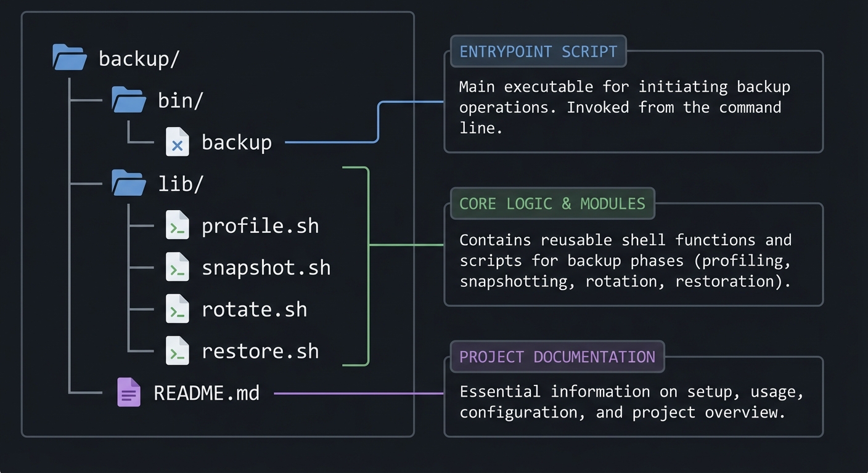Screen dimensions: 868x473
Task: Click the PROJECT DOCUMENTATION label
Action: (x=557, y=357)
